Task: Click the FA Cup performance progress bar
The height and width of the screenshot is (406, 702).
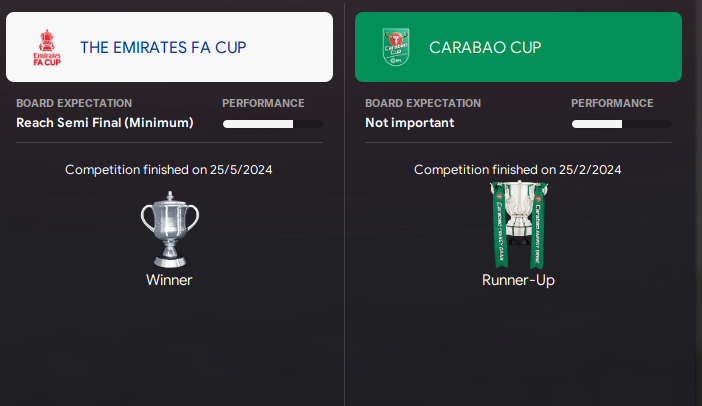Action: coord(273,124)
